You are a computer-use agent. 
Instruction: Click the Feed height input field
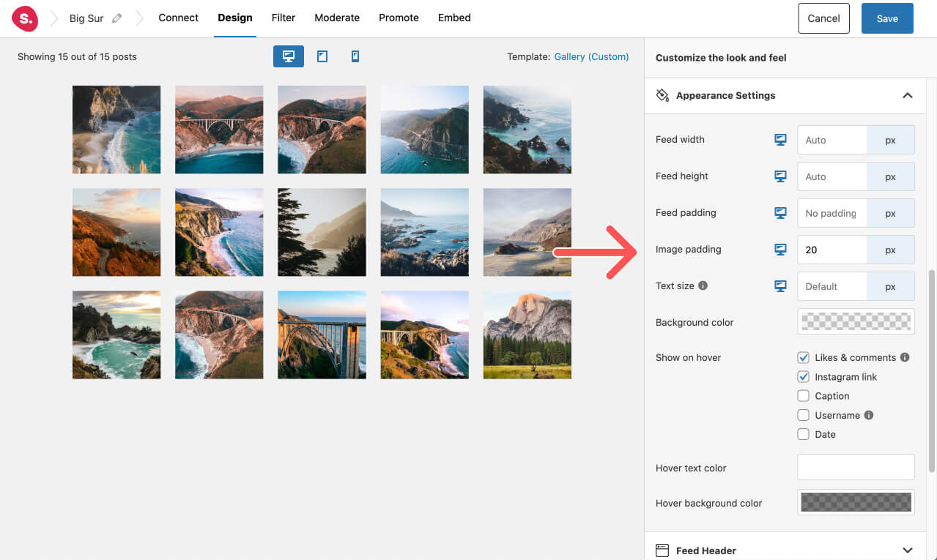(x=832, y=176)
